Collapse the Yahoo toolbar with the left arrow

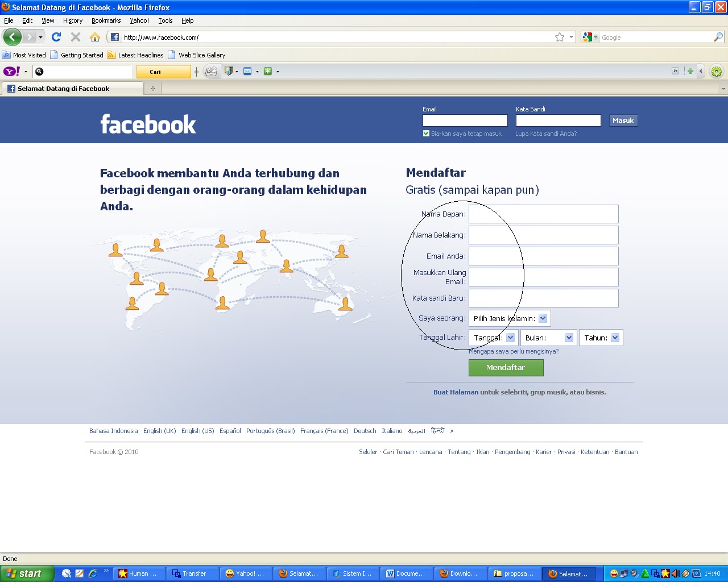click(701, 72)
